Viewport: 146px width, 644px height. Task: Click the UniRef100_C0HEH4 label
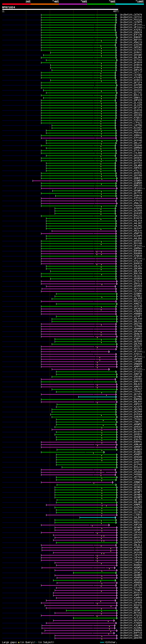pyautogui.click(x=131, y=562)
